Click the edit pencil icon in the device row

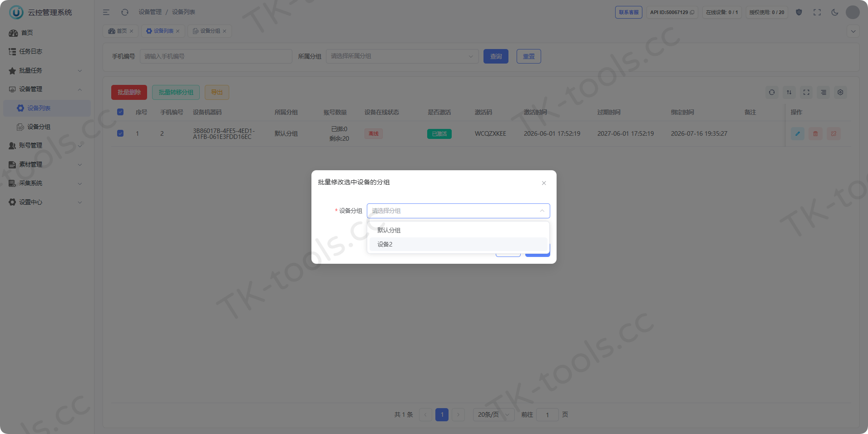tap(798, 133)
